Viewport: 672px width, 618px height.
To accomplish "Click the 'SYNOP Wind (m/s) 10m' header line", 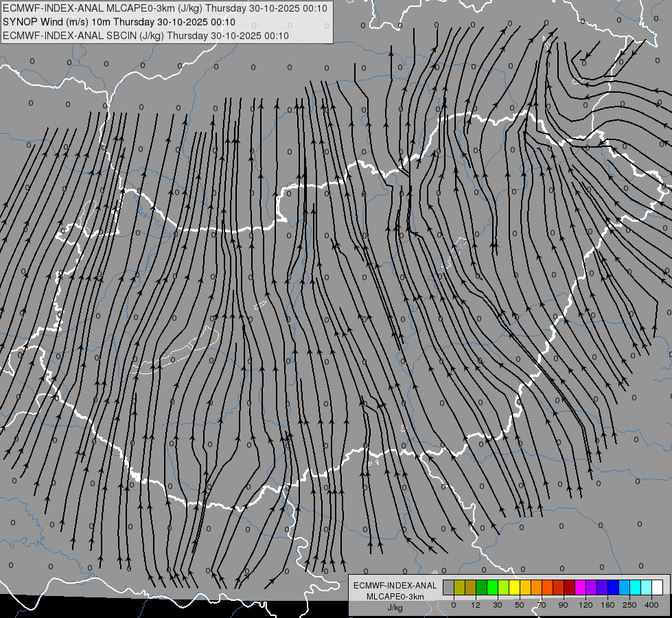I will [119, 22].
